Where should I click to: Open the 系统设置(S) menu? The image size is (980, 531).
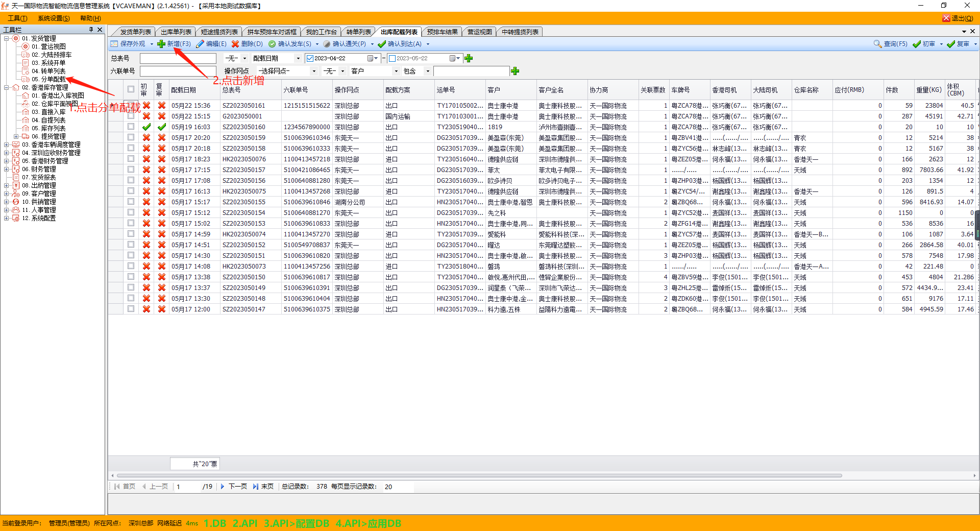[x=54, y=18]
